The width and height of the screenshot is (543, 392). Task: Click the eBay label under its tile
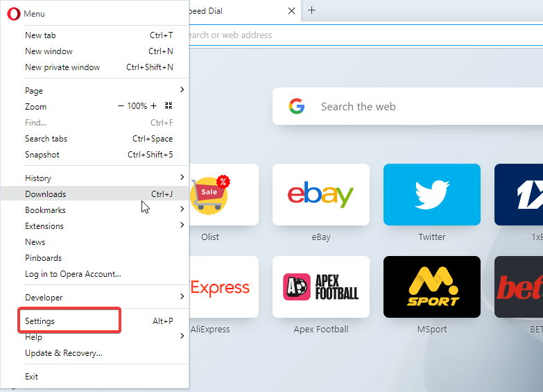coord(321,237)
